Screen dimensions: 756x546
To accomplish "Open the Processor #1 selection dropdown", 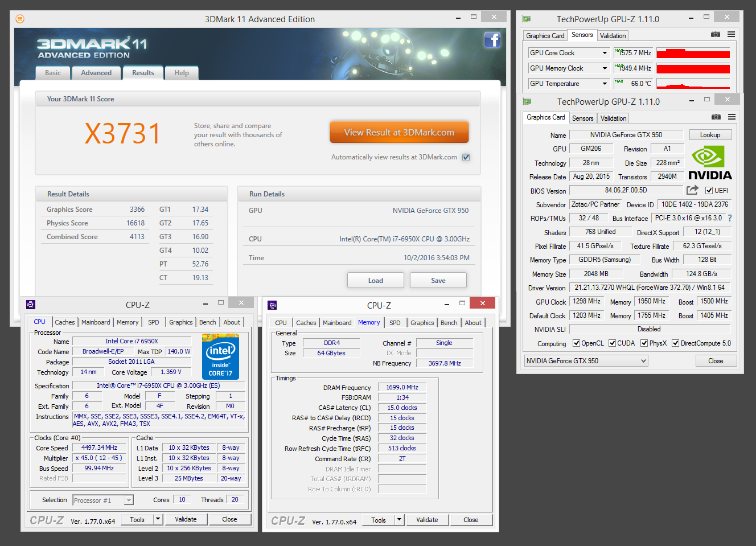I will (103, 500).
